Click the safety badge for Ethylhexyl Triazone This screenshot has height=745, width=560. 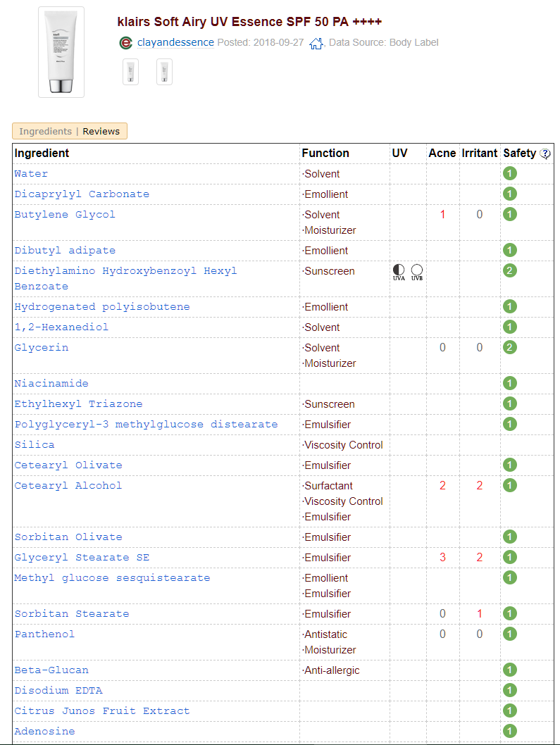pyautogui.click(x=509, y=404)
